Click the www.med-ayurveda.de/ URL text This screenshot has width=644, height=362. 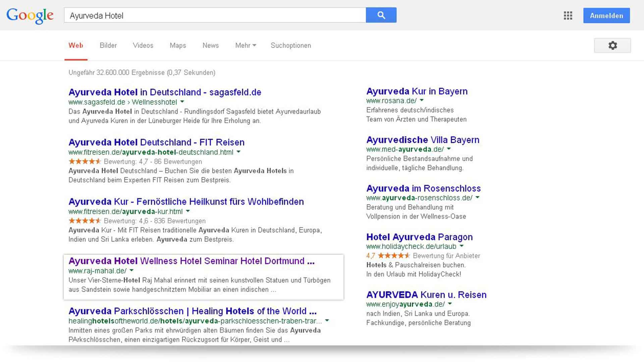[405, 149]
